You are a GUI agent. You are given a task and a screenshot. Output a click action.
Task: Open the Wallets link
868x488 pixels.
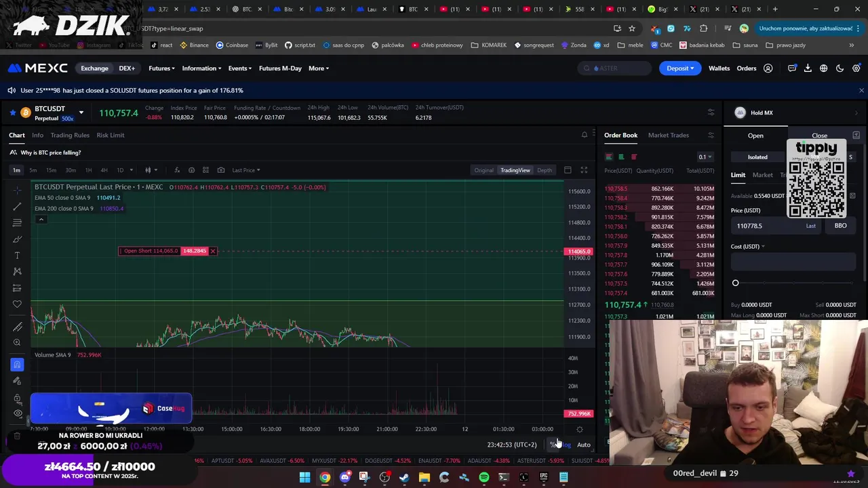[x=719, y=68]
